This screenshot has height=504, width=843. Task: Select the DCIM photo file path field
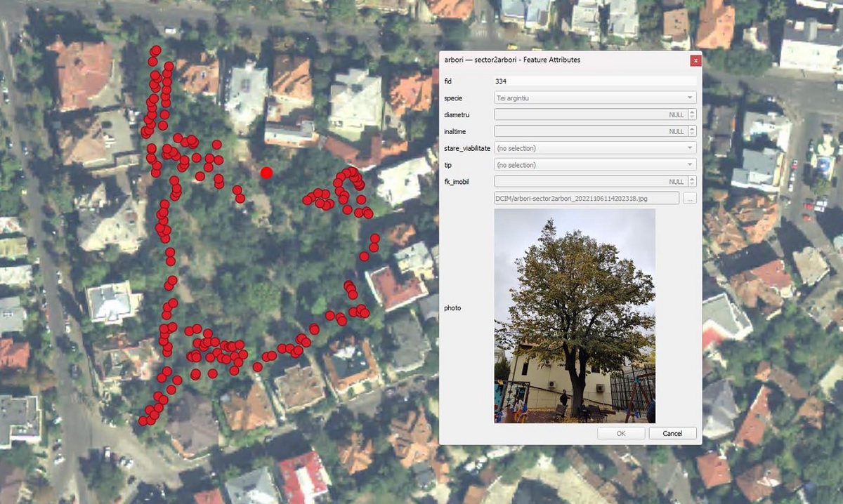[587, 199]
